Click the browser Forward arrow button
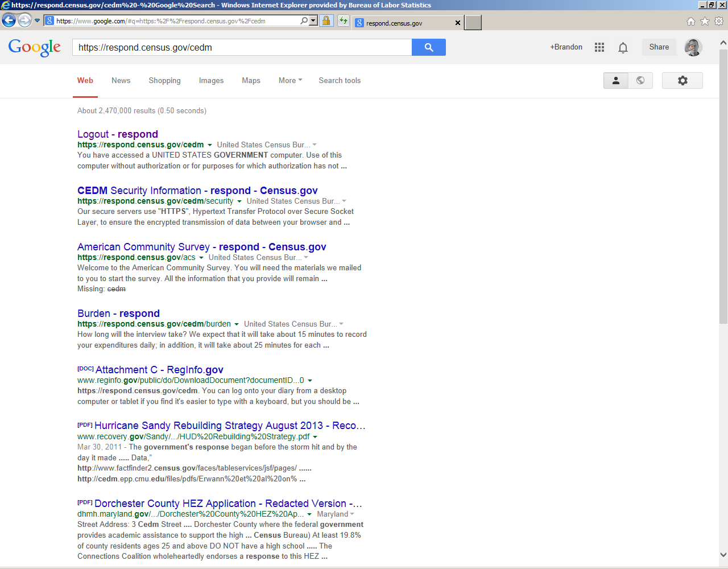The image size is (728, 569). click(x=24, y=20)
